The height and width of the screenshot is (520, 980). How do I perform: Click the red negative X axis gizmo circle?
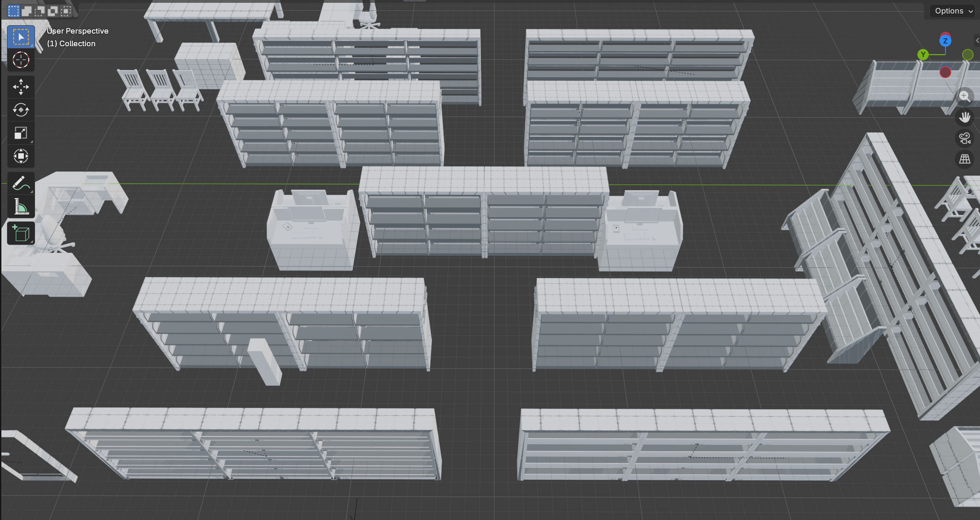point(945,72)
